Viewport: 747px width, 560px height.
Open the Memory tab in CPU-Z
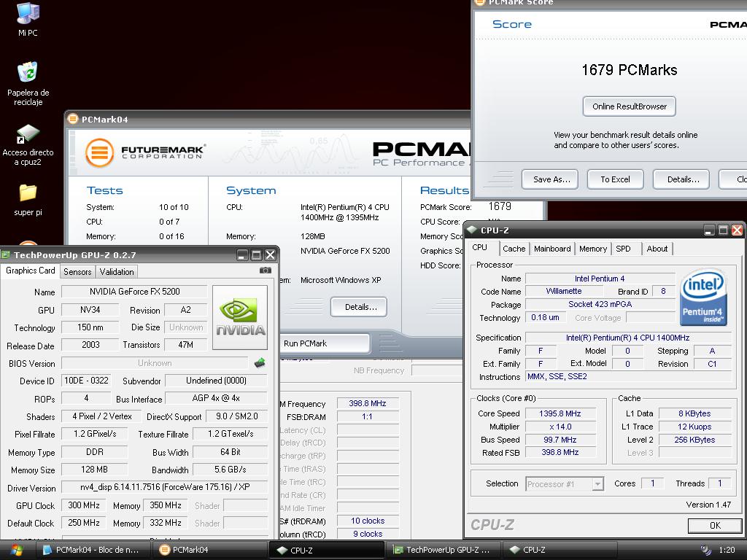tap(593, 249)
